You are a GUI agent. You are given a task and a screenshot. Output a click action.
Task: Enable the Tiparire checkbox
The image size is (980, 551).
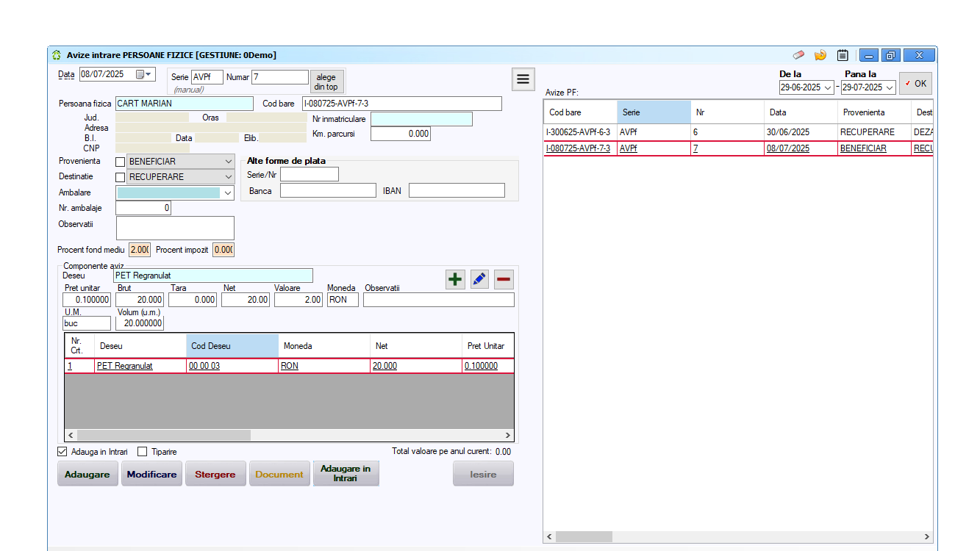click(143, 452)
